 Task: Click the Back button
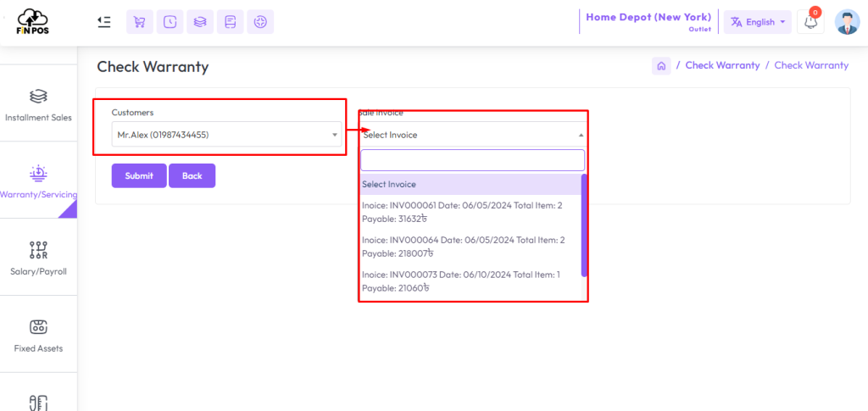pos(192,176)
